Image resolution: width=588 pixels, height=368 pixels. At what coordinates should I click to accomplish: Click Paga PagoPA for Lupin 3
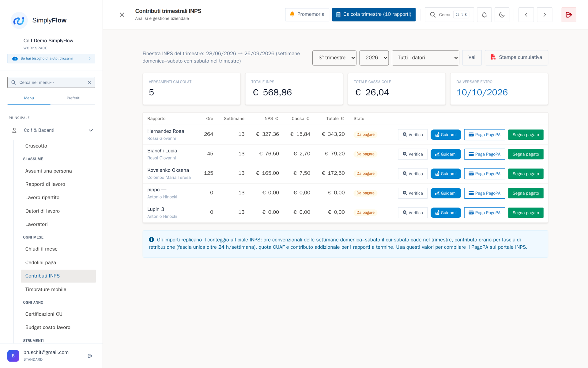(484, 213)
